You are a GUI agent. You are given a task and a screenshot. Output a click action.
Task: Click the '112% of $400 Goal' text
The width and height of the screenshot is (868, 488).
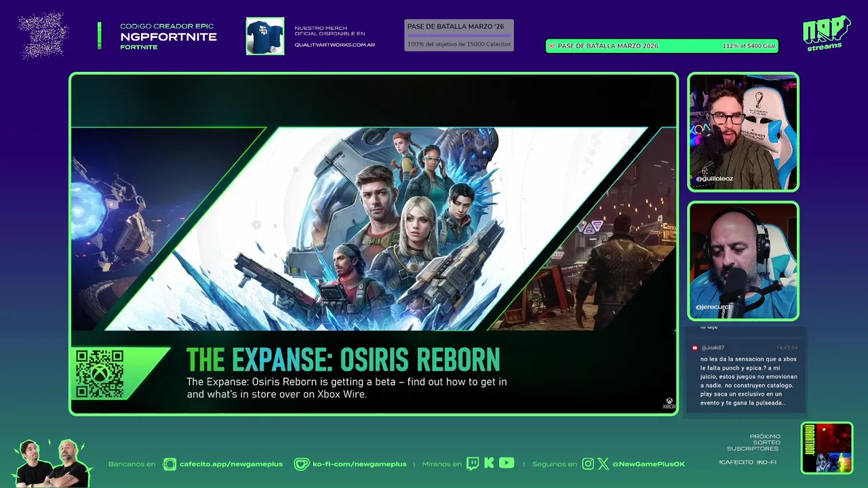tap(748, 46)
